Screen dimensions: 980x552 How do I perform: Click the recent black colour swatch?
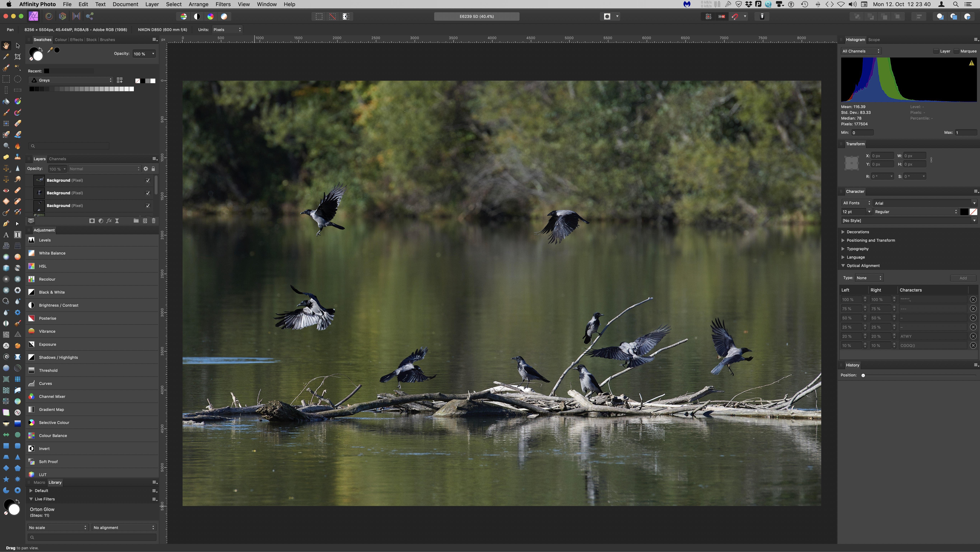pos(46,71)
